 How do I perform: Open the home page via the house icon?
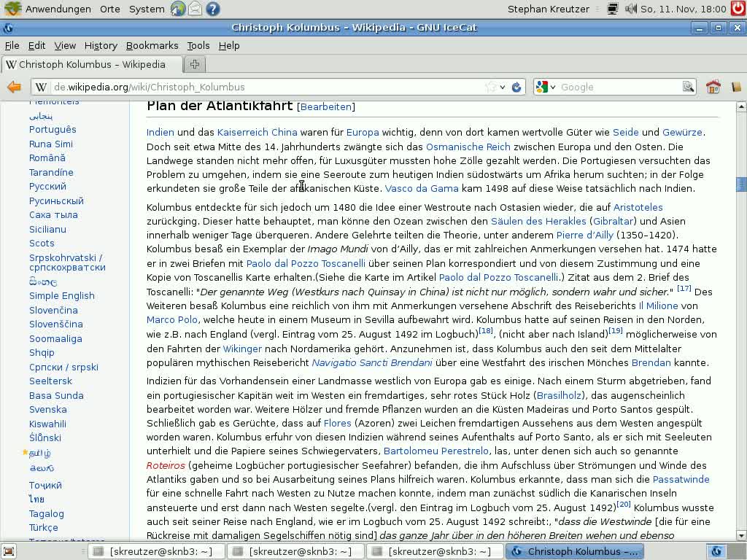pos(713,87)
